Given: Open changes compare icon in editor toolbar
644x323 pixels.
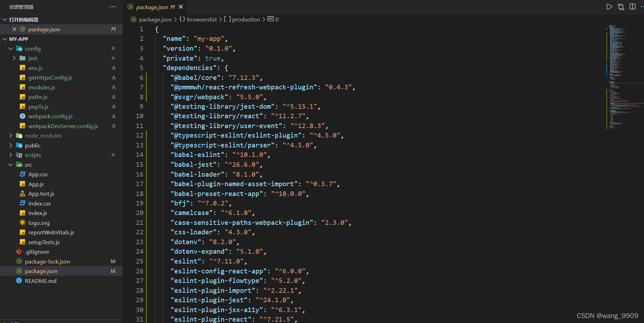Looking at the screenshot, I should pos(621,7).
